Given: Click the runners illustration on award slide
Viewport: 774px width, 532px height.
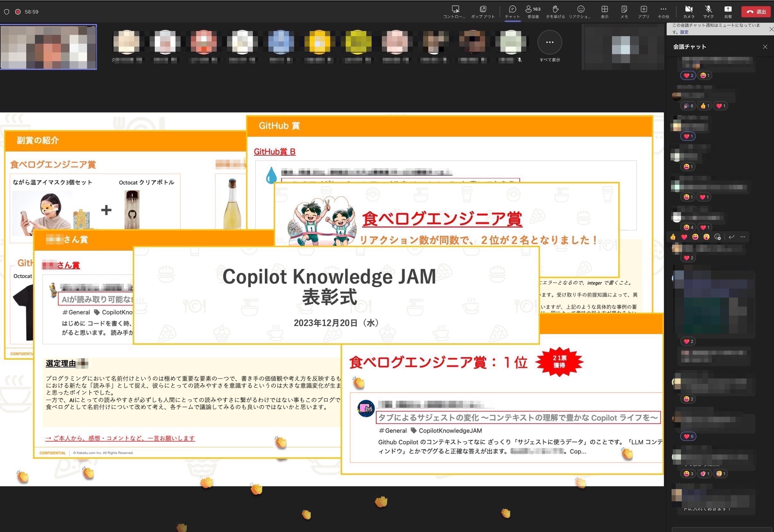Looking at the screenshot, I should coord(322,221).
